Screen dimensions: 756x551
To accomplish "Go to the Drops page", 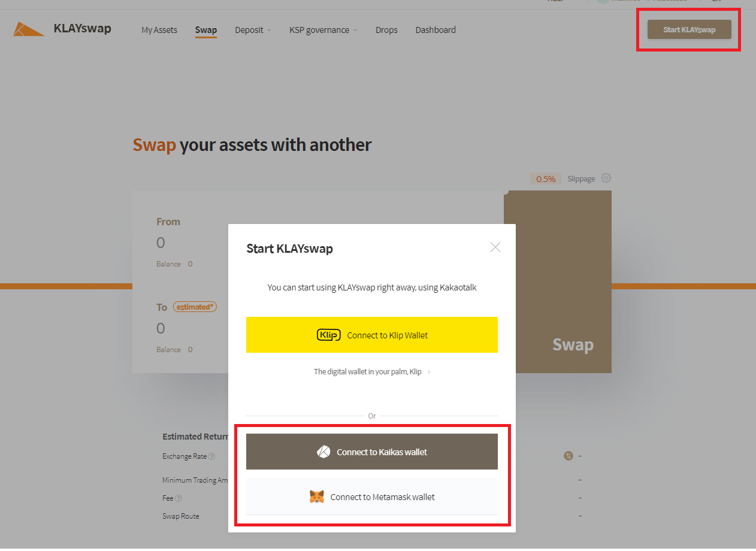I will pyautogui.click(x=386, y=30).
